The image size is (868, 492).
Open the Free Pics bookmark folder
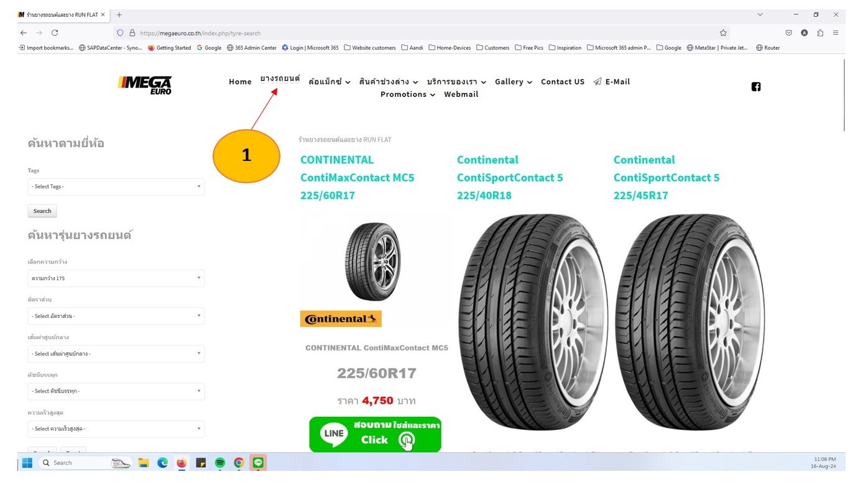point(529,48)
